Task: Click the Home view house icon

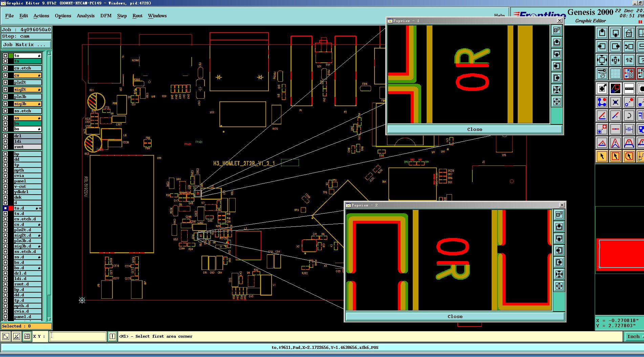Action: pyautogui.click(x=629, y=33)
